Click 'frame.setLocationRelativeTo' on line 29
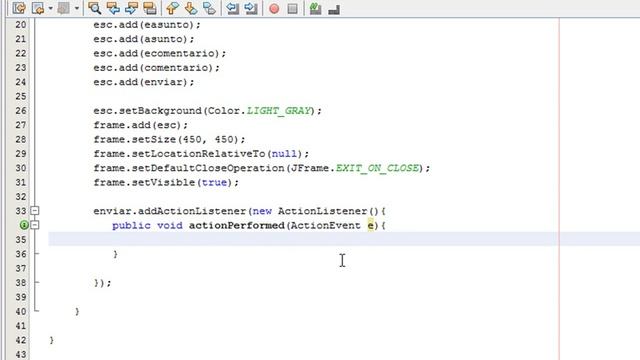The height and width of the screenshot is (360, 640). [179, 154]
